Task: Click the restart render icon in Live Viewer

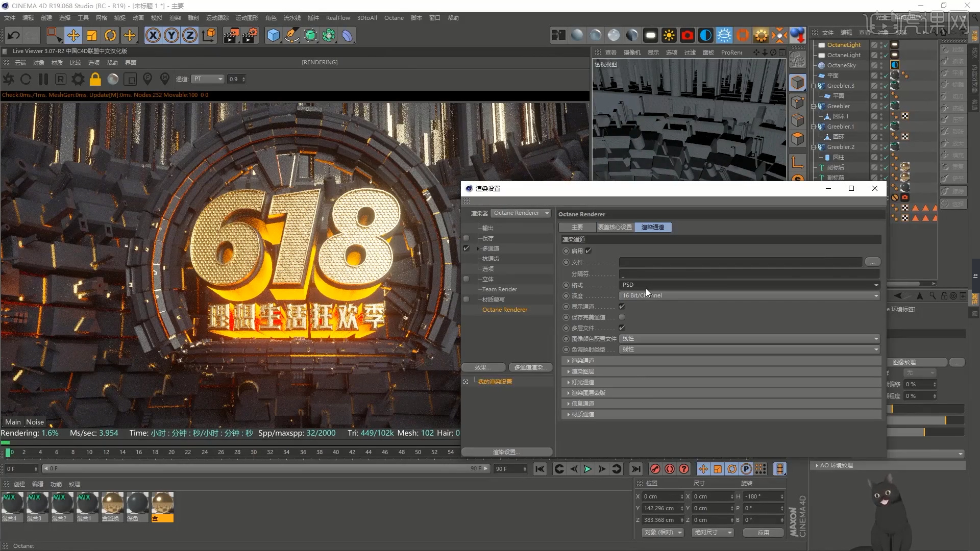Action: [x=26, y=79]
